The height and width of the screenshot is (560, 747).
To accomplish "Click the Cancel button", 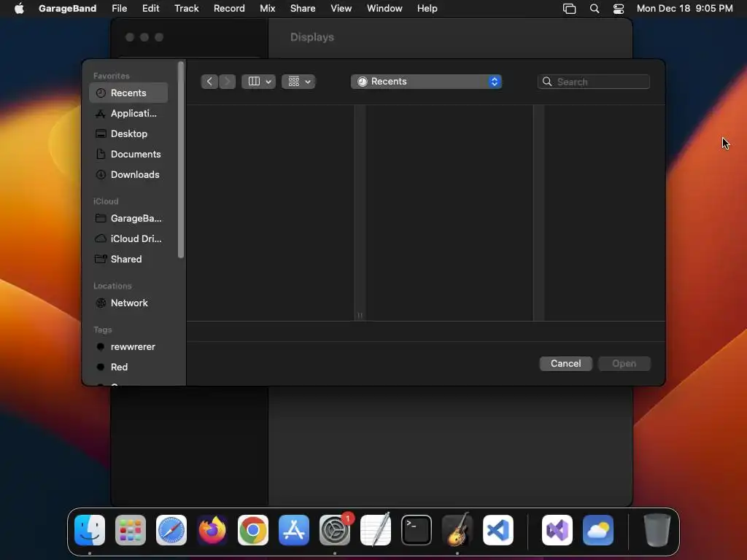I will click(565, 363).
